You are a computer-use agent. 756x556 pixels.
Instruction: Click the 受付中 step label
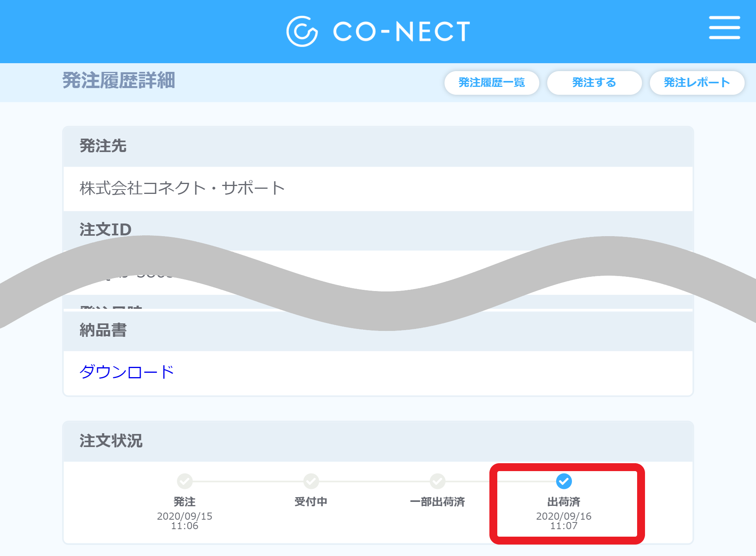tap(311, 502)
